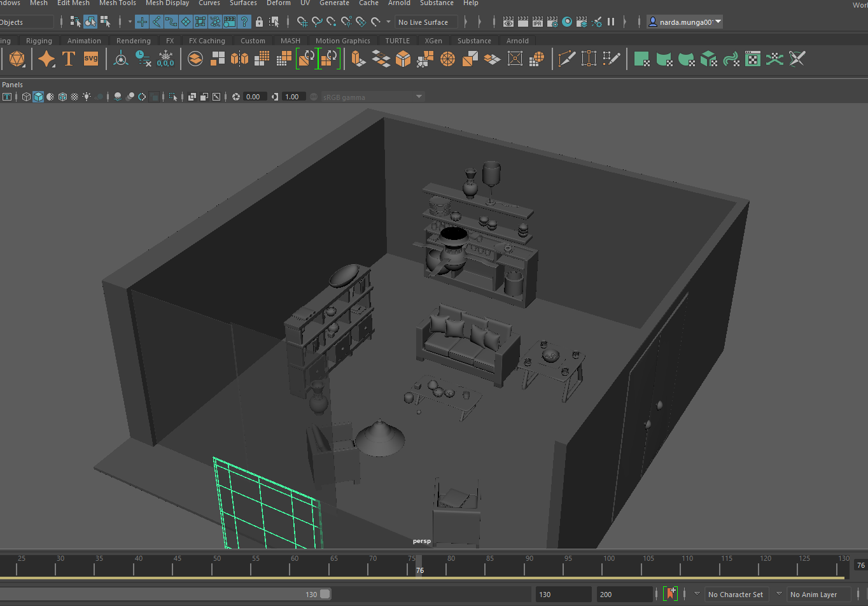Open the No Live Surface dropdown
868x606 pixels.
[x=425, y=22]
